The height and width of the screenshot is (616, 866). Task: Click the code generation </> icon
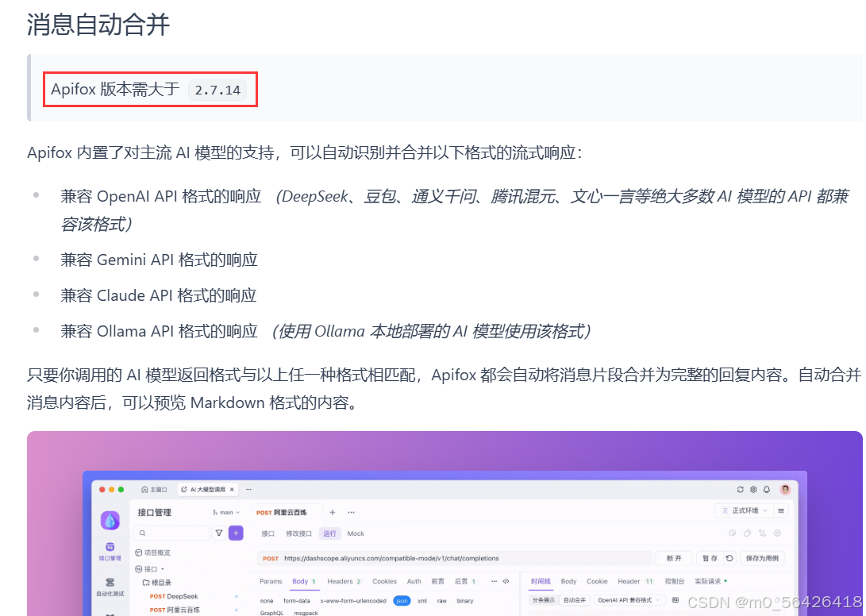(x=506, y=581)
